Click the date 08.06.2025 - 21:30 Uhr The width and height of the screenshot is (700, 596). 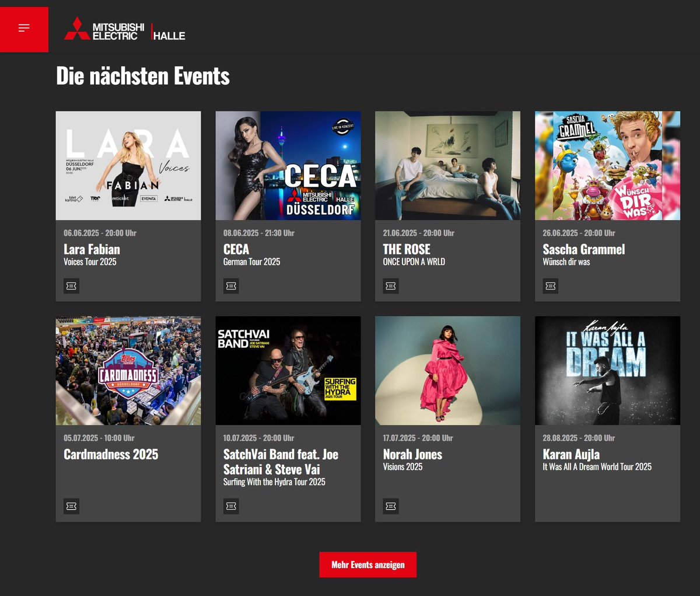(259, 233)
